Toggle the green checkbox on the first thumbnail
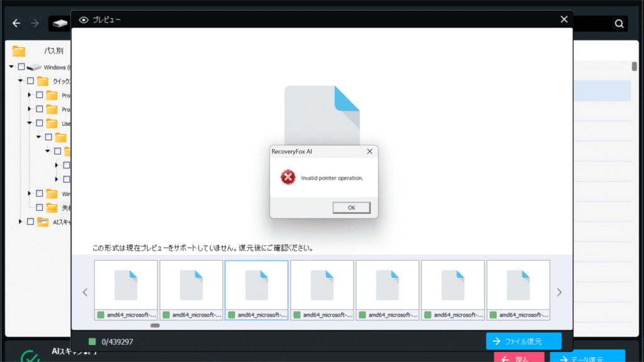The image size is (644, 362). [101, 315]
